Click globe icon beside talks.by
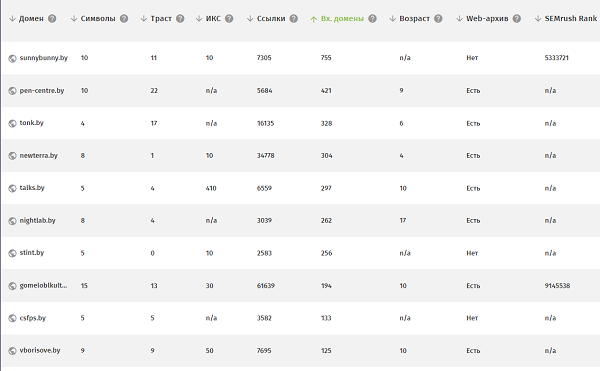Viewport: 600px width, 371px height. (12, 188)
